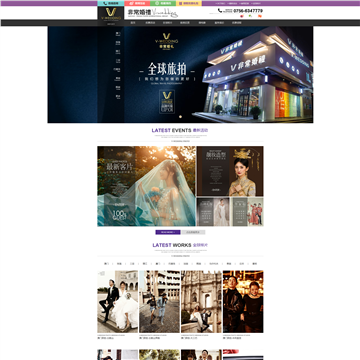The width and height of the screenshot is (360, 360).
Task: Click the green button in the top bar
Action: click(163, 3)
